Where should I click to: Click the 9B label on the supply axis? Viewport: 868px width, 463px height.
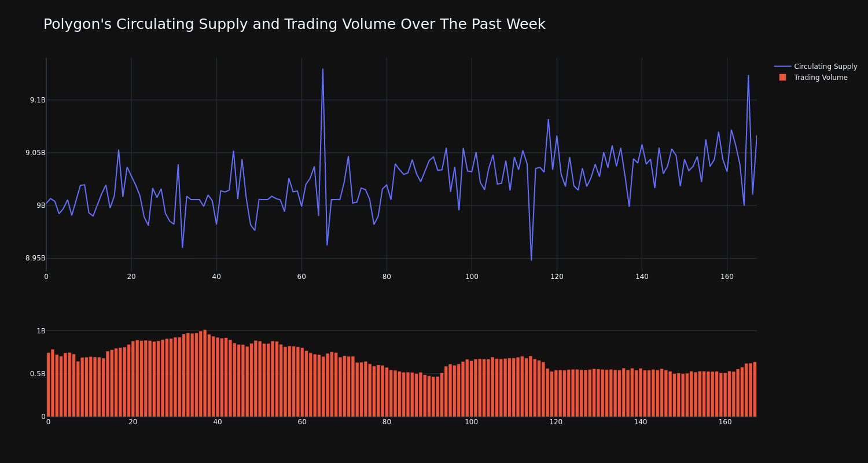pos(41,205)
